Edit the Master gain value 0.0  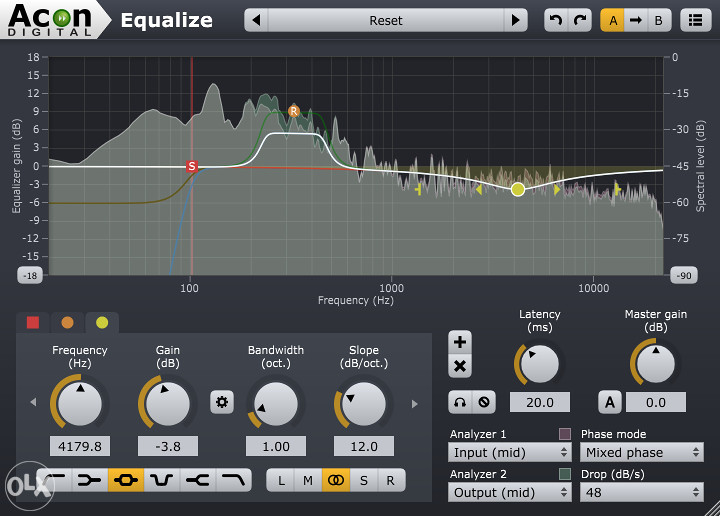(x=656, y=403)
